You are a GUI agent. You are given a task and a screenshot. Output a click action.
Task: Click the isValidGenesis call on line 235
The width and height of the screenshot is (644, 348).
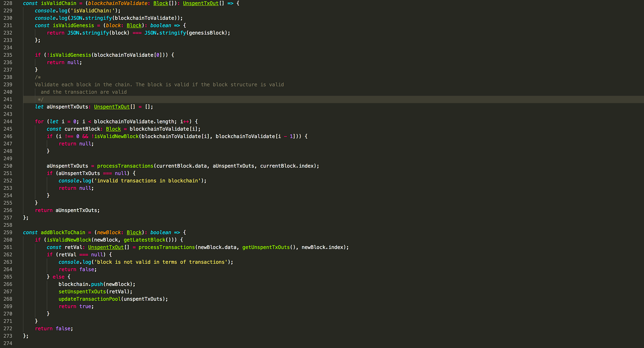(x=71, y=55)
